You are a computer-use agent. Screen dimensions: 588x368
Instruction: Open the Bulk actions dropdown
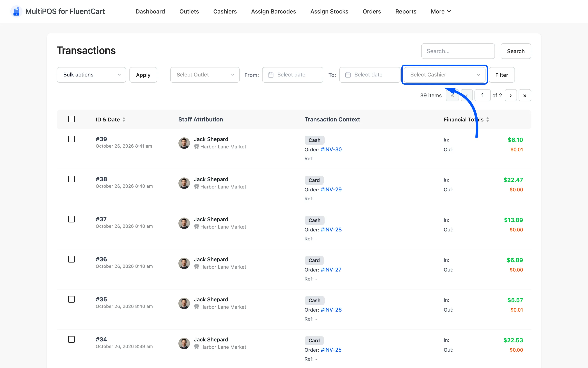(x=91, y=75)
